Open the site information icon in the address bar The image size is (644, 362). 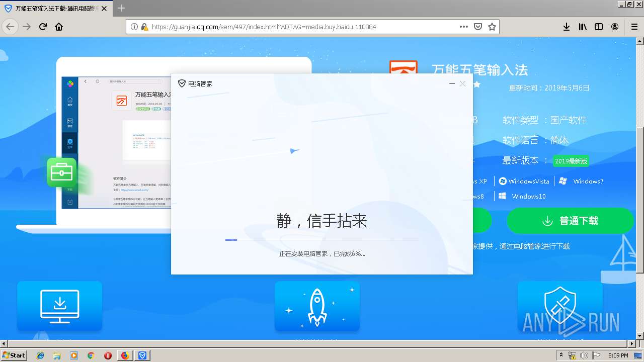(x=134, y=27)
